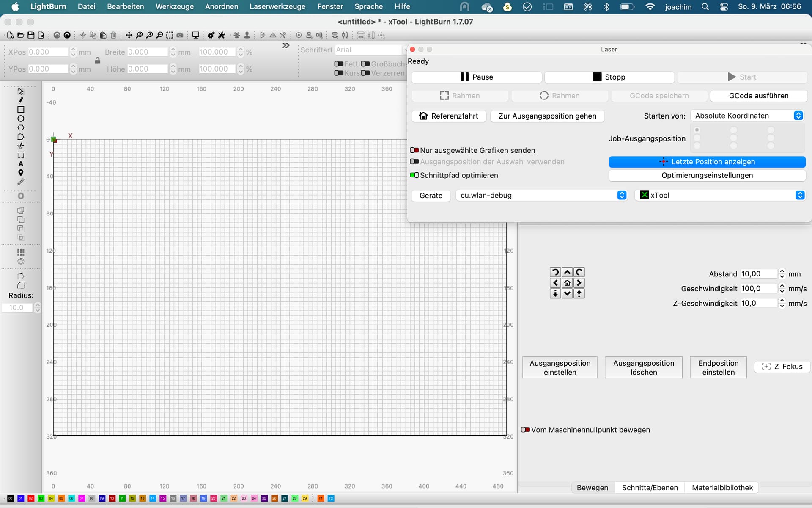Click the Preview monitor icon in toolbar
This screenshot has height=508, width=812.
pos(195,35)
